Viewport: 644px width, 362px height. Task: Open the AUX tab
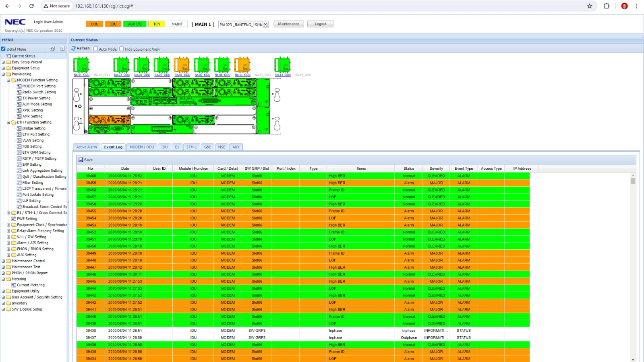(x=236, y=147)
